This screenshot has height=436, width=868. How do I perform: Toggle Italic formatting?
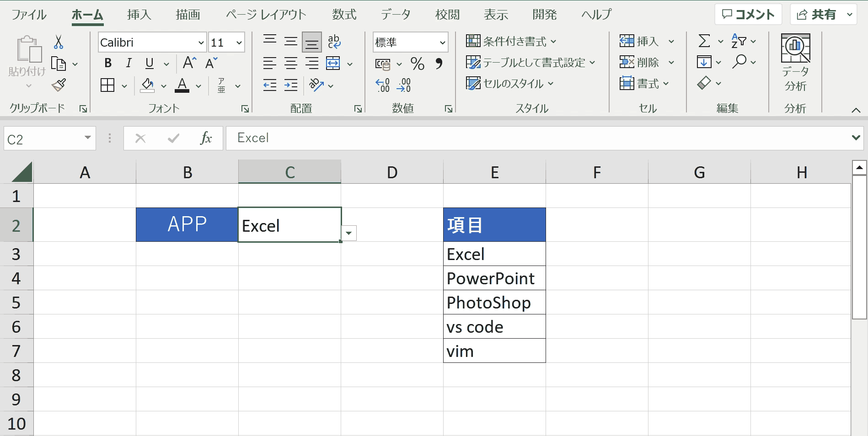click(129, 63)
